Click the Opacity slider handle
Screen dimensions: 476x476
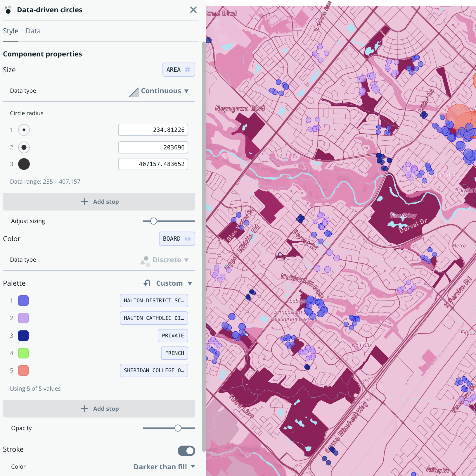(178, 428)
